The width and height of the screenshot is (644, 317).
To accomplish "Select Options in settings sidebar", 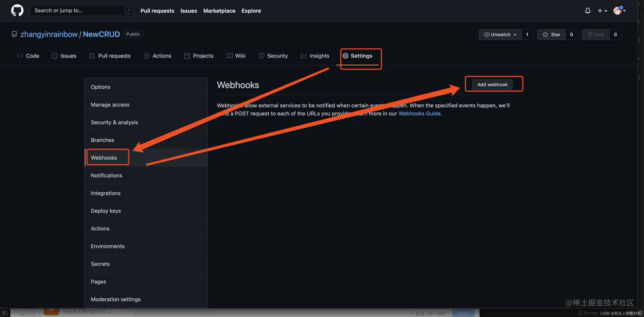I will coord(146,87).
